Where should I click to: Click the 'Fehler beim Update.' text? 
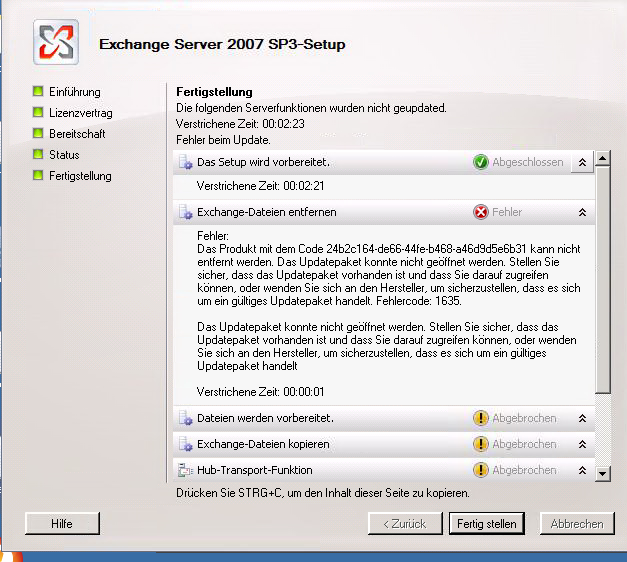[223, 140]
